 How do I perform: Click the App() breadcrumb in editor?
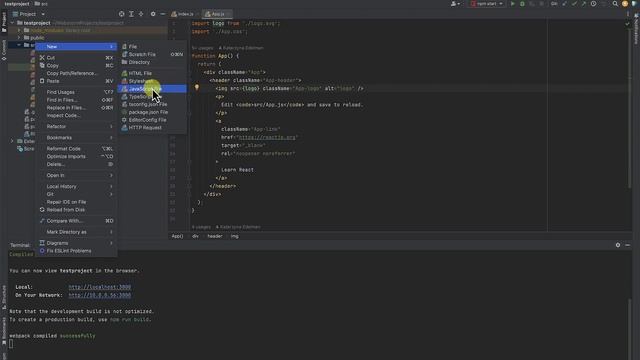click(x=177, y=236)
